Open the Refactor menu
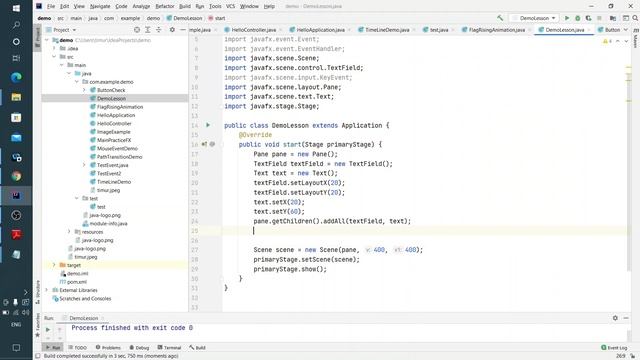640x360 pixels. pos(165,6)
